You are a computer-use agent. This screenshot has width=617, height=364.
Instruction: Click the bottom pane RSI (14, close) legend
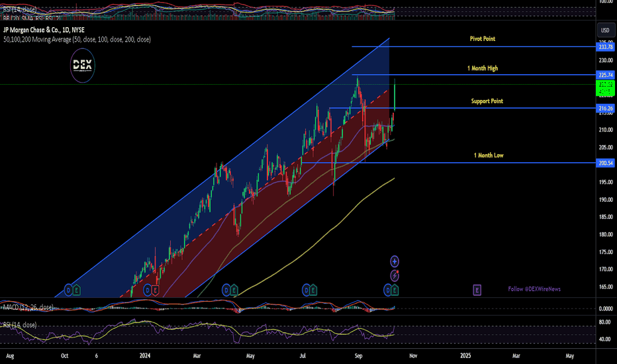(20, 325)
